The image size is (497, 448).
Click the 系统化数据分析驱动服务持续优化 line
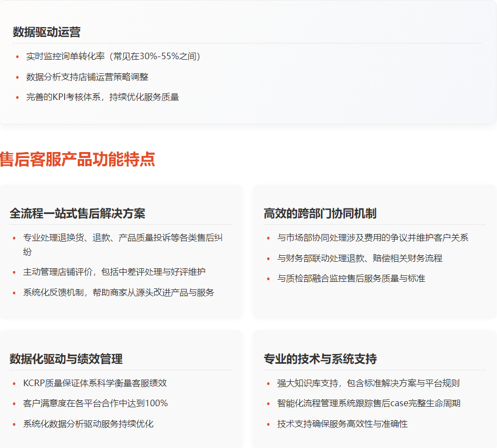[88, 424]
